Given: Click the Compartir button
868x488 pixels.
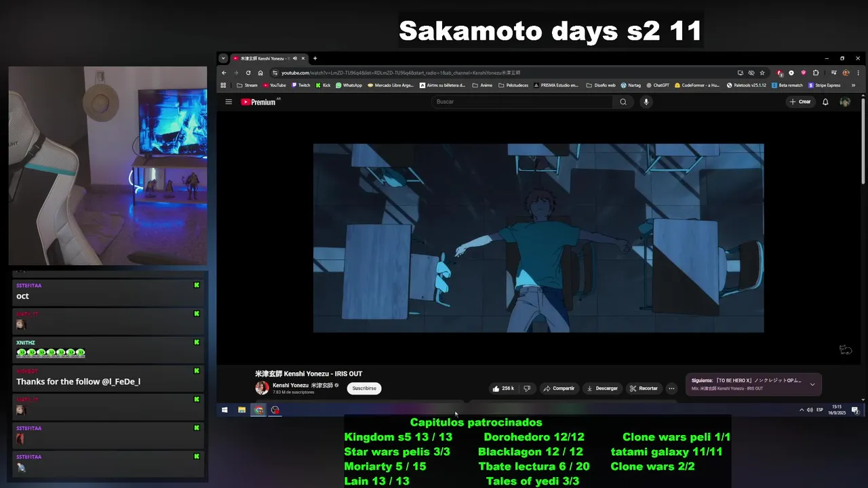Looking at the screenshot, I should tap(559, 388).
